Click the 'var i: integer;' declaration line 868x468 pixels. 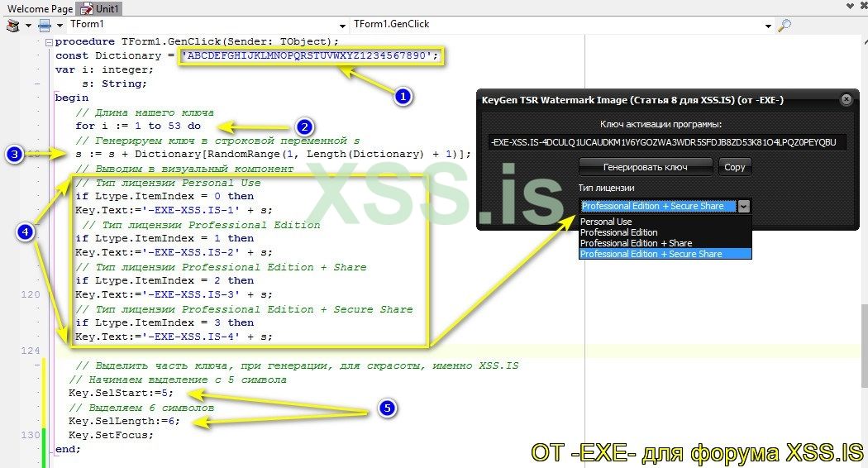coord(104,69)
